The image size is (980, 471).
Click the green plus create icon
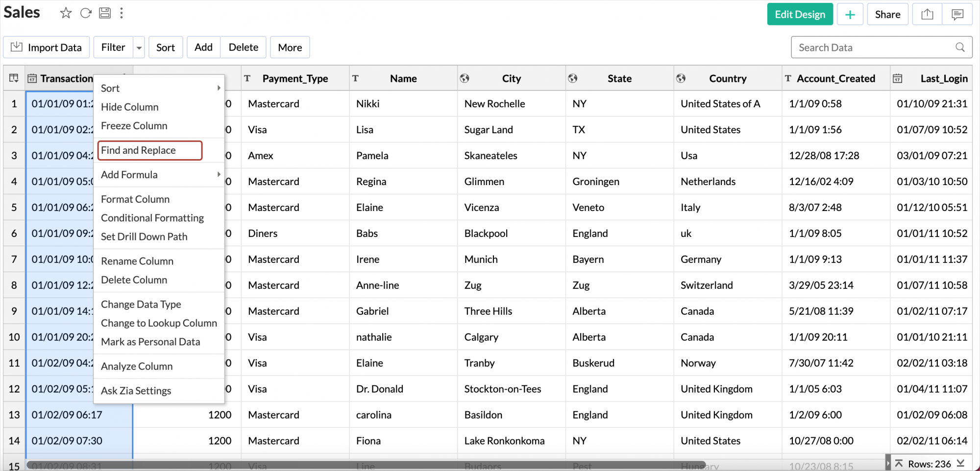tap(850, 15)
